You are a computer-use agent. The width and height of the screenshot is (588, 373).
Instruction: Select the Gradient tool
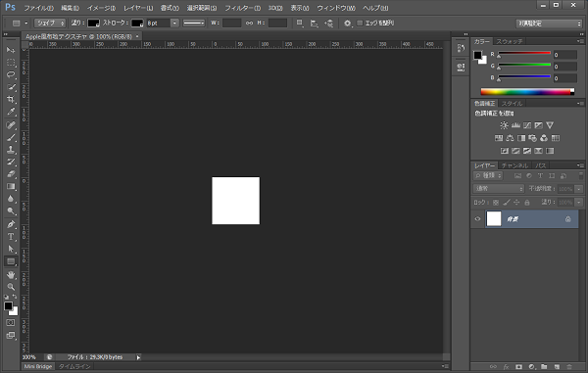(x=11, y=186)
